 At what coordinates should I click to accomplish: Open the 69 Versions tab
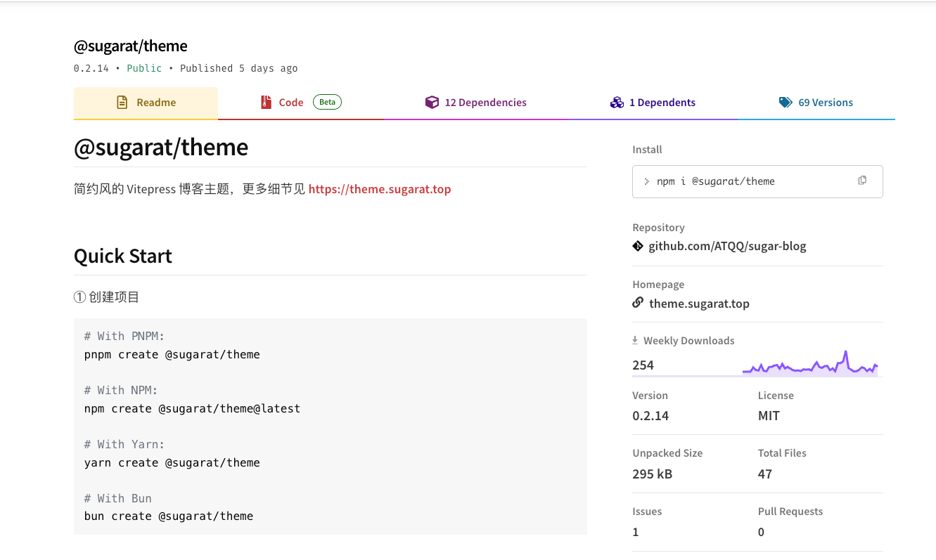(x=816, y=103)
